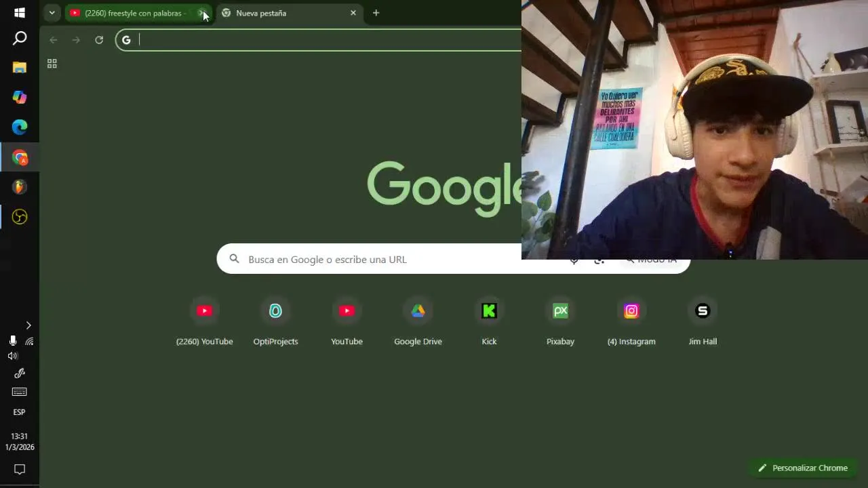The image size is (868, 488).
Task: Click the Windows Start button
Action: click(20, 12)
